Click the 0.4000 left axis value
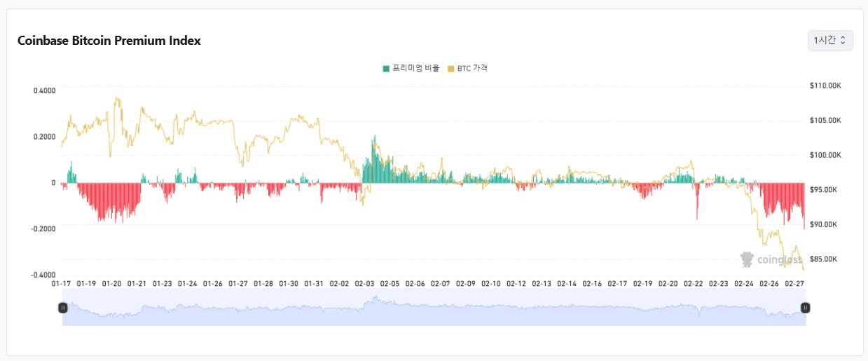 pyautogui.click(x=44, y=91)
